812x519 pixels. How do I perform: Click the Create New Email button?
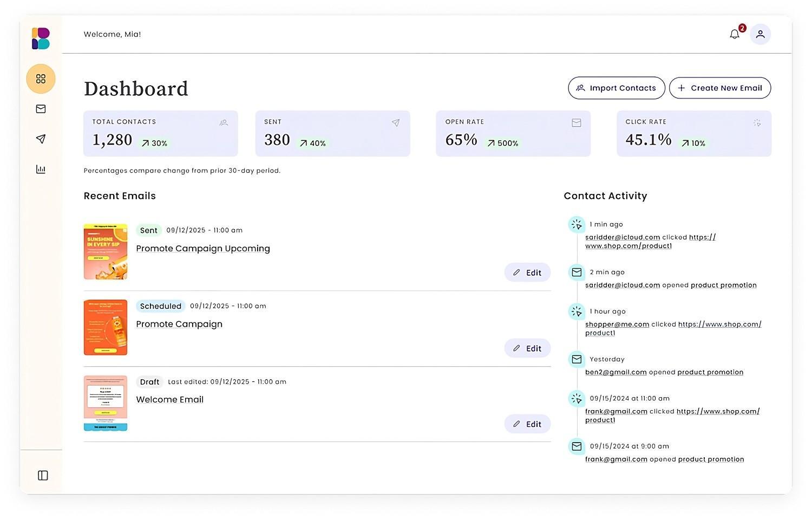click(x=719, y=88)
